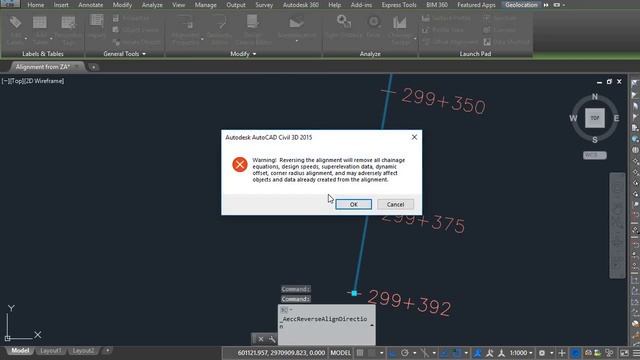The height and width of the screenshot is (360, 640).
Task: Click the viewport controls [-] label
Action: tap(4, 81)
